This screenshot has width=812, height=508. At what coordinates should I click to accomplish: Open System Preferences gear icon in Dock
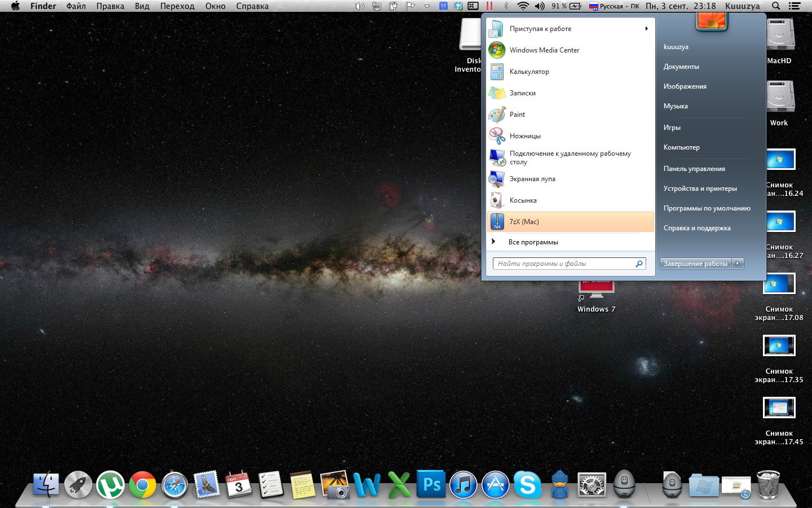click(x=592, y=485)
